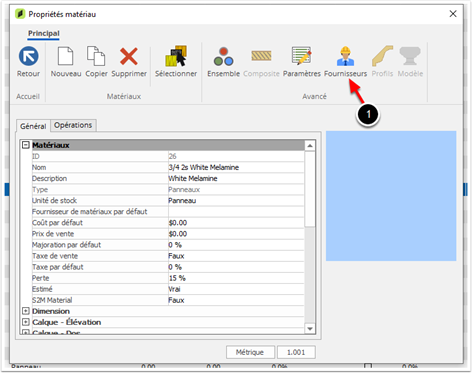Viewport: 472px width, 373px height.
Task: Open the Ensemble colored circles icon
Action: click(x=223, y=56)
